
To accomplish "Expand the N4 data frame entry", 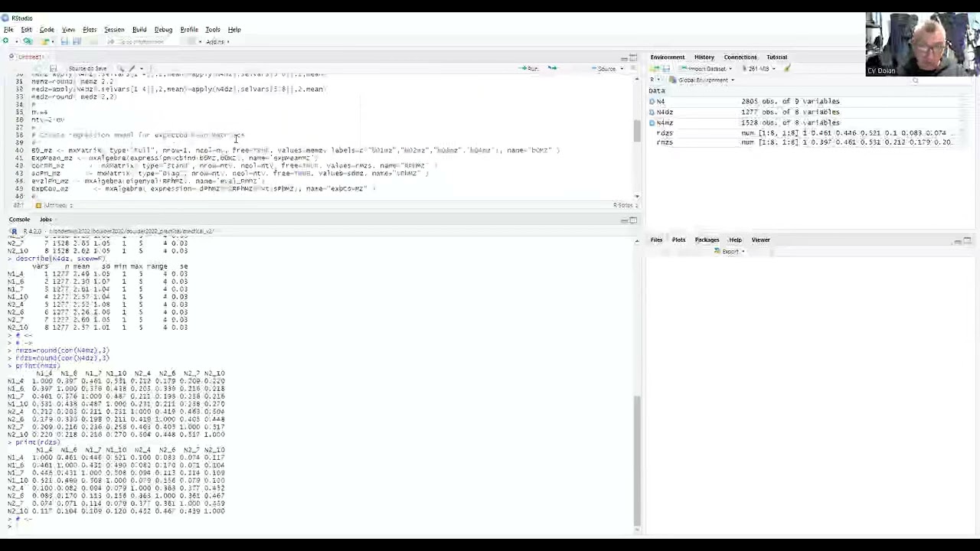I will point(652,101).
